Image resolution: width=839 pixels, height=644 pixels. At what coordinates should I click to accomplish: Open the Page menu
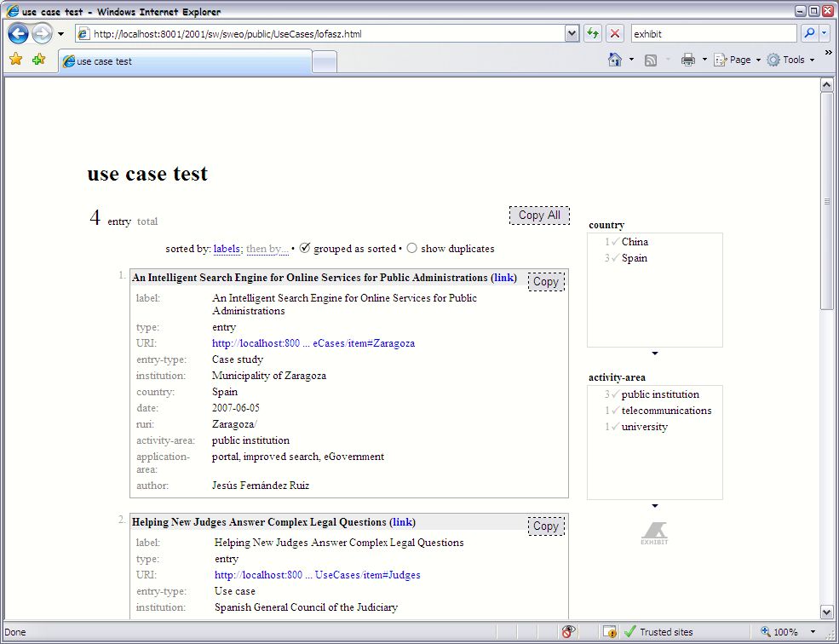[x=737, y=60]
